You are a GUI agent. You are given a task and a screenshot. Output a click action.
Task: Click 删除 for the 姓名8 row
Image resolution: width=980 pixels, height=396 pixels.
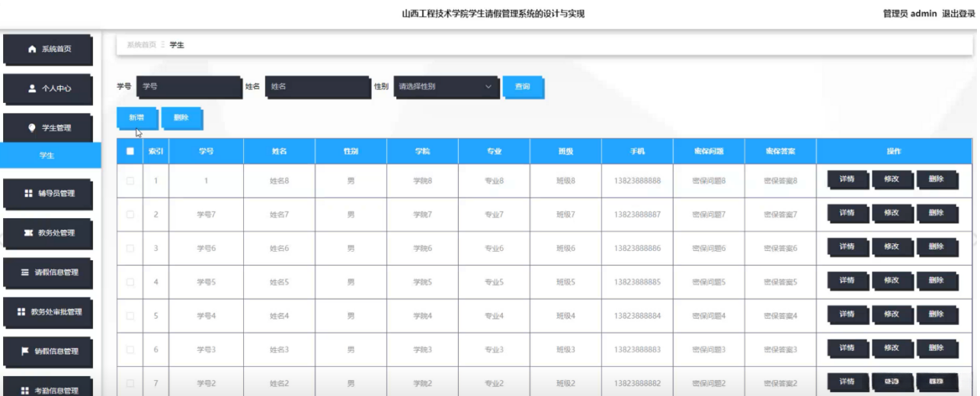(936, 180)
